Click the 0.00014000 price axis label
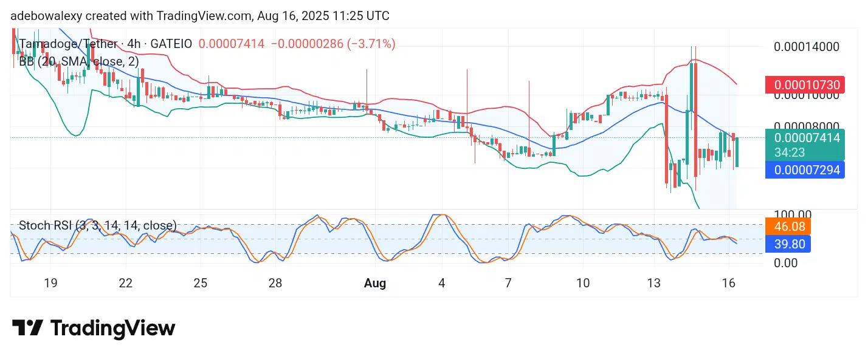Viewport: 868px width, 359px height. pos(805,47)
